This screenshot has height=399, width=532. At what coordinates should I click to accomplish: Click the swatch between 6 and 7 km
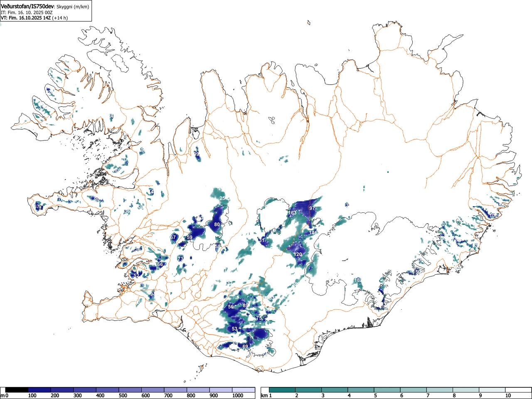pyautogui.click(x=414, y=390)
